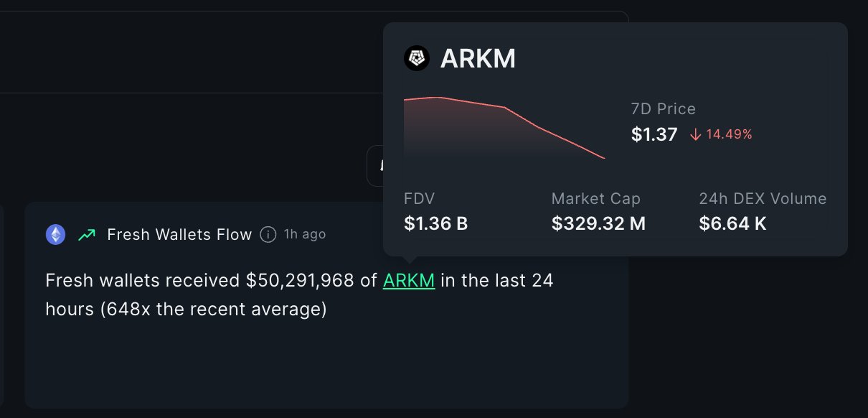Open the Fresh Wallets Flow info icon
Screen dimensions: 868x418
point(268,234)
